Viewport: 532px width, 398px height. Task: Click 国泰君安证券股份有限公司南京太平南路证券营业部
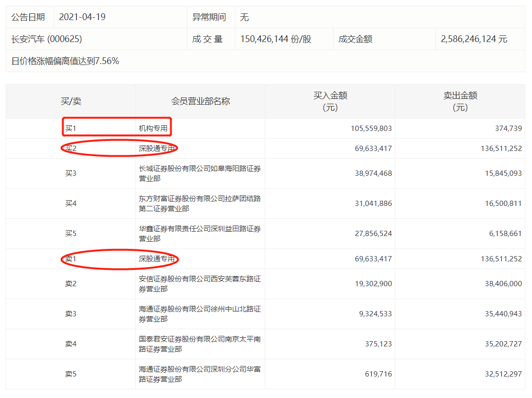[x=199, y=344]
